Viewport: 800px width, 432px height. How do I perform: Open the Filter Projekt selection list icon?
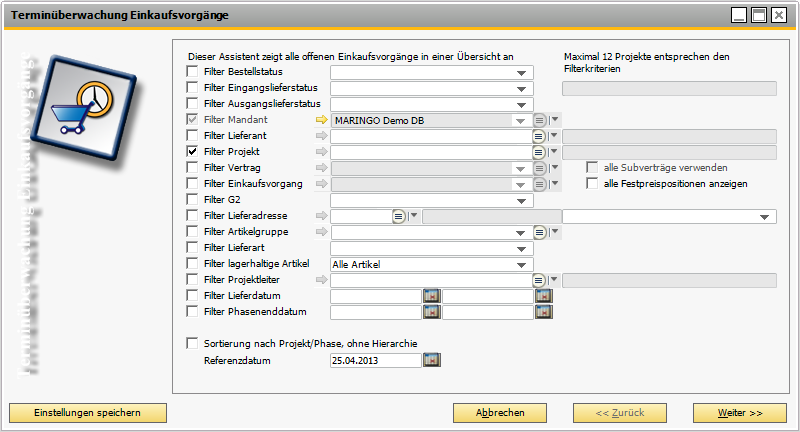pos(538,152)
